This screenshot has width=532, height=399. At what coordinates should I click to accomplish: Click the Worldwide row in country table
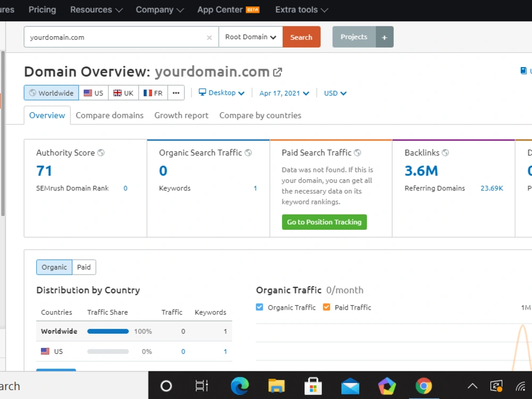click(134, 331)
